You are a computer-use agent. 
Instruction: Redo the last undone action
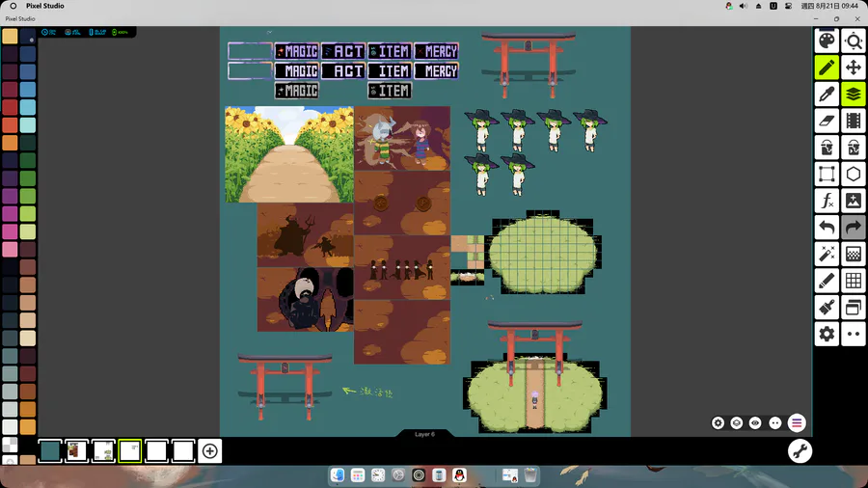pyautogui.click(x=854, y=228)
